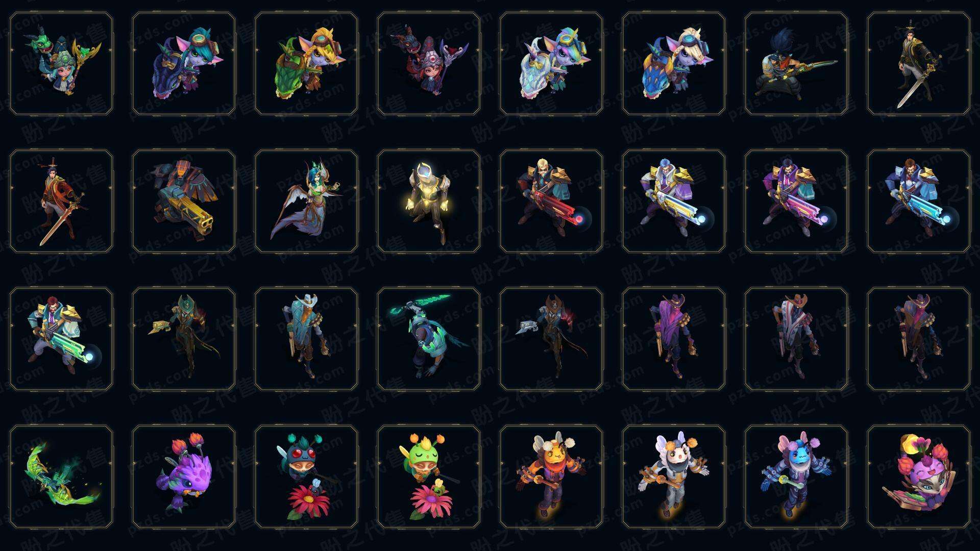This screenshot has width=980, height=551.
Task: Select the orange bee-suit character skin
Action: coord(551,477)
